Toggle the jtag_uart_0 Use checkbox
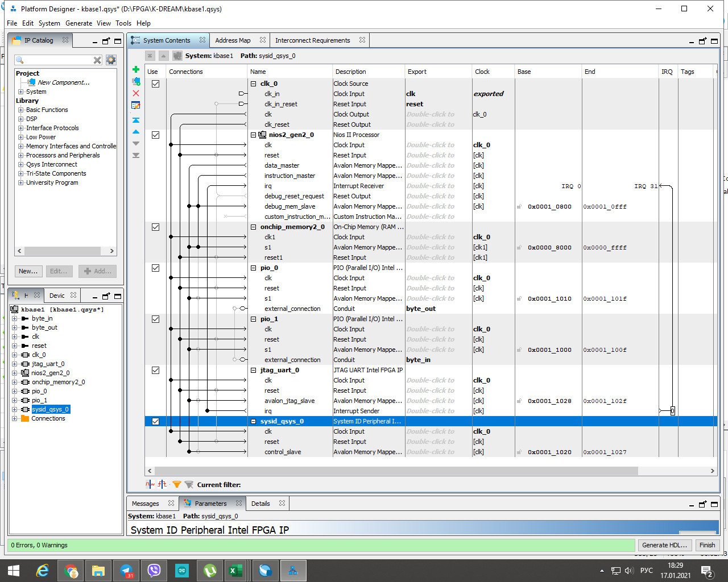The height and width of the screenshot is (582, 728). click(x=155, y=370)
